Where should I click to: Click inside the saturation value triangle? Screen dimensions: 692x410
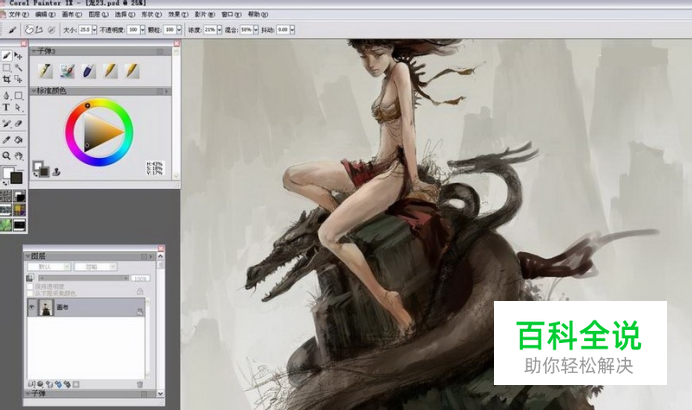99,132
